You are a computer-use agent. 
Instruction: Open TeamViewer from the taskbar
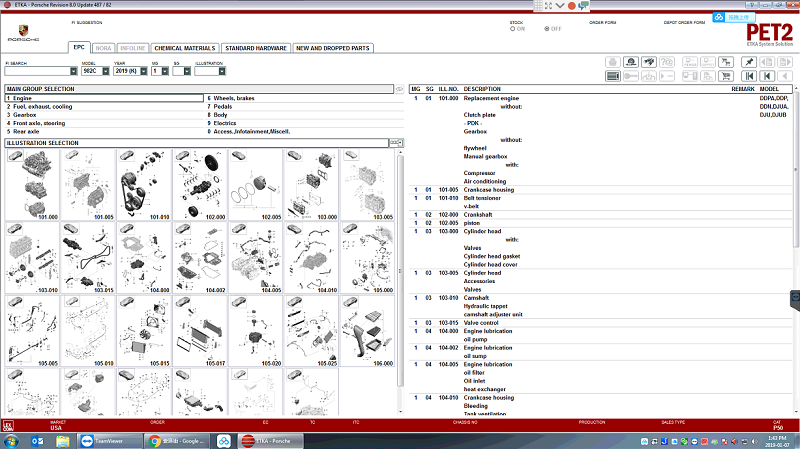[x=110, y=441]
